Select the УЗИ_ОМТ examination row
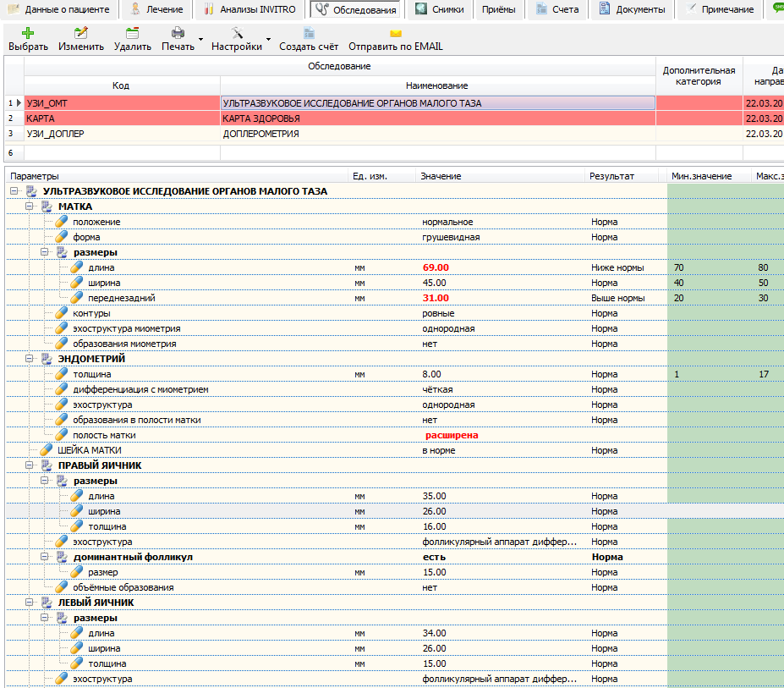 [394, 103]
